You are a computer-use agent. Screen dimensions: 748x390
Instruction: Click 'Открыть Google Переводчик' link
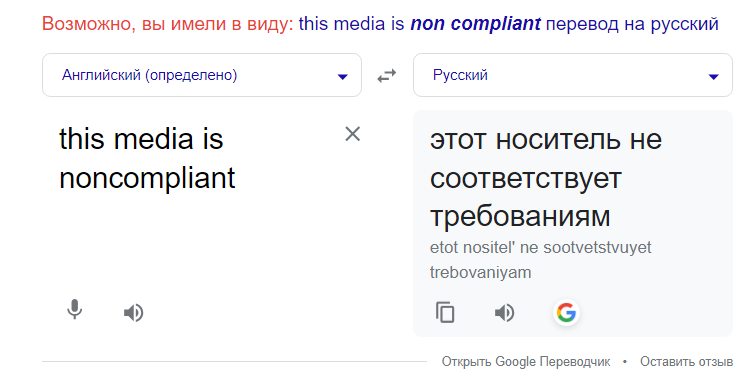526,361
